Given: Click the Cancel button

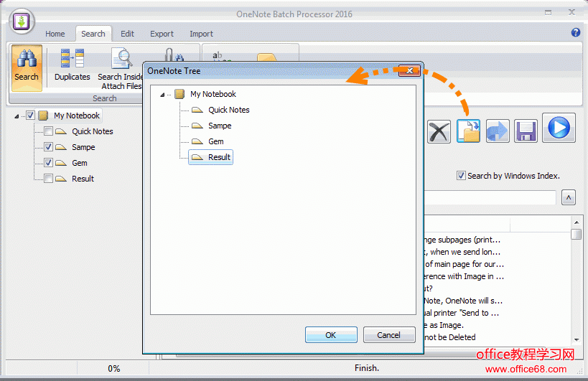Looking at the screenshot, I should pos(389,334).
